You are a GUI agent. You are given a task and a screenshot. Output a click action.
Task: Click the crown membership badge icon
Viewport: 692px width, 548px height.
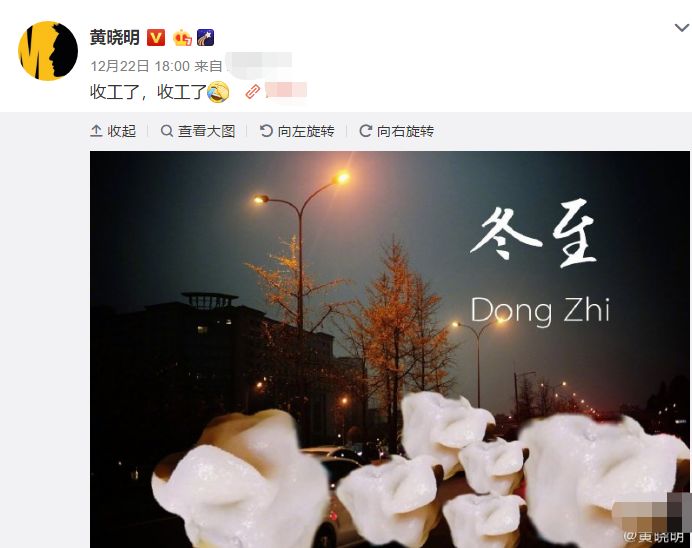point(182,38)
